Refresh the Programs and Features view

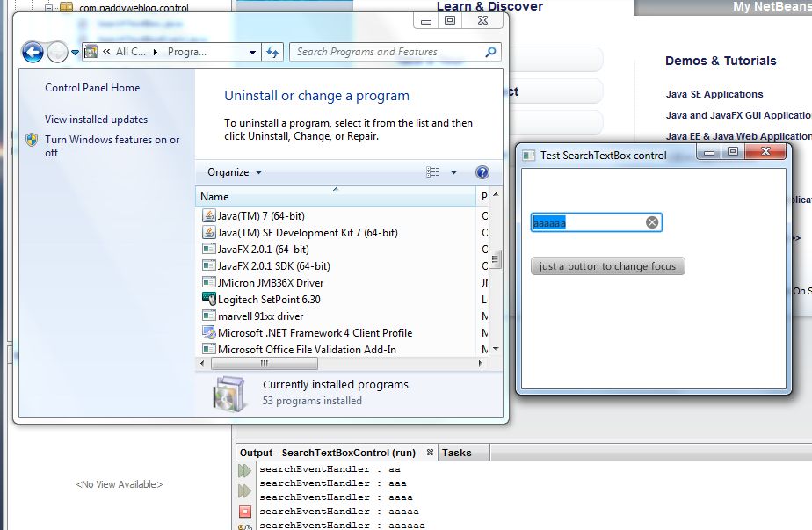click(x=272, y=53)
